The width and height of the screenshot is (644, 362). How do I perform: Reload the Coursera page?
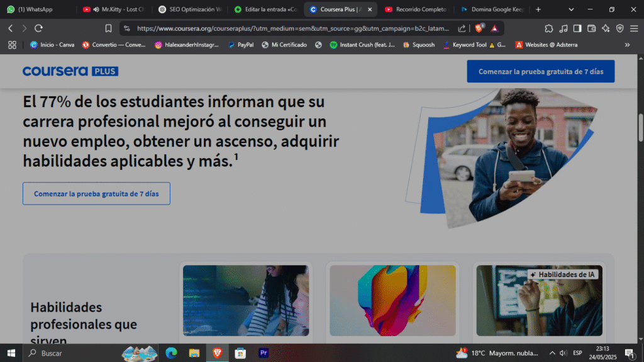[x=38, y=28]
